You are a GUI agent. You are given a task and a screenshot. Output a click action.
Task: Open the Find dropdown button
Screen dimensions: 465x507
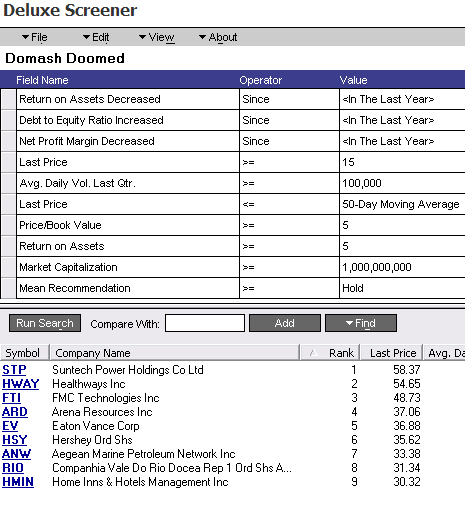click(361, 323)
